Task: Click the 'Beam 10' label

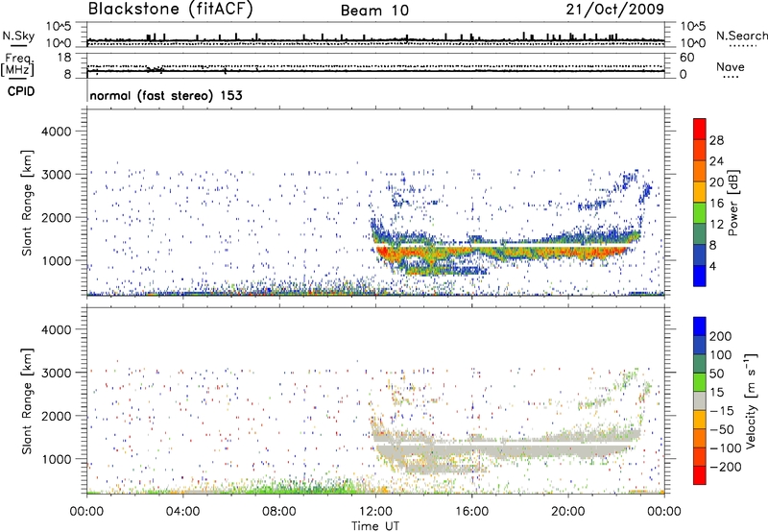Action: coord(374,11)
